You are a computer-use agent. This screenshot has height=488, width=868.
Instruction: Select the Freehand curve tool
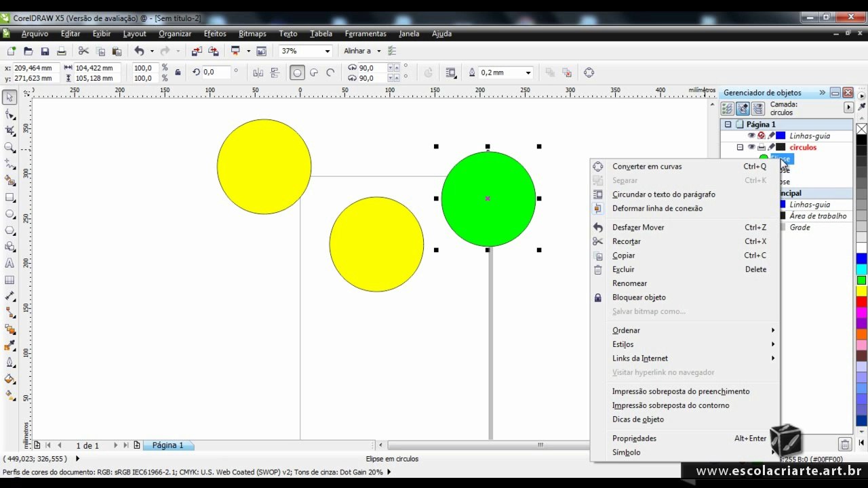[9, 164]
